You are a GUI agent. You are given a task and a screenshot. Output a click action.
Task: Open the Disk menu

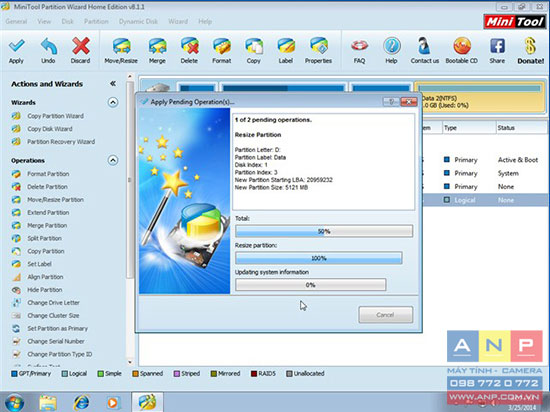(x=67, y=21)
